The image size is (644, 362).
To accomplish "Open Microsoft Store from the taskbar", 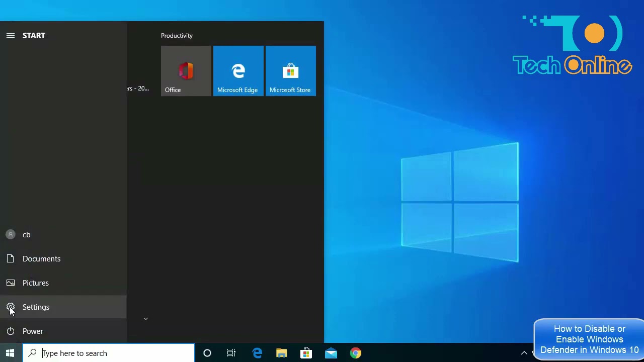I will point(306,353).
